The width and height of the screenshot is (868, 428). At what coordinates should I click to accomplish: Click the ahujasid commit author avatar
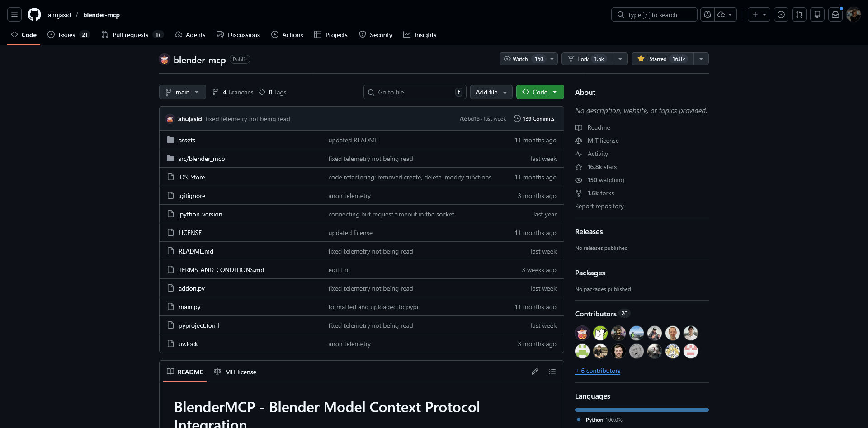tap(170, 119)
